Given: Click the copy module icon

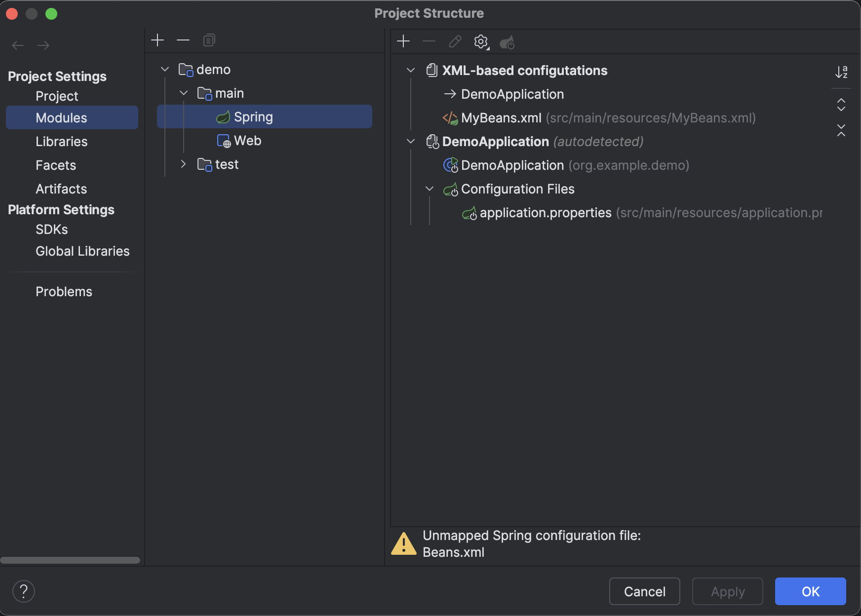Looking at the screenshot, I should (209, 40).
